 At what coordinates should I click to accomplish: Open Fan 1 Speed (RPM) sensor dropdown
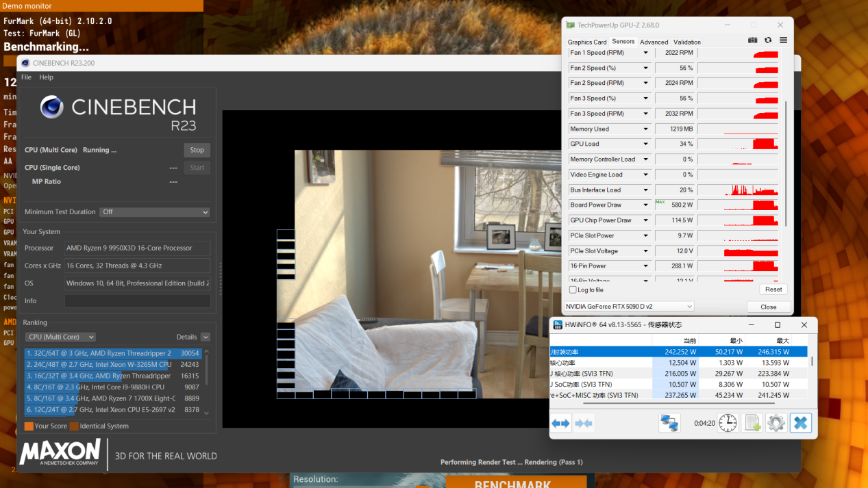645,53
